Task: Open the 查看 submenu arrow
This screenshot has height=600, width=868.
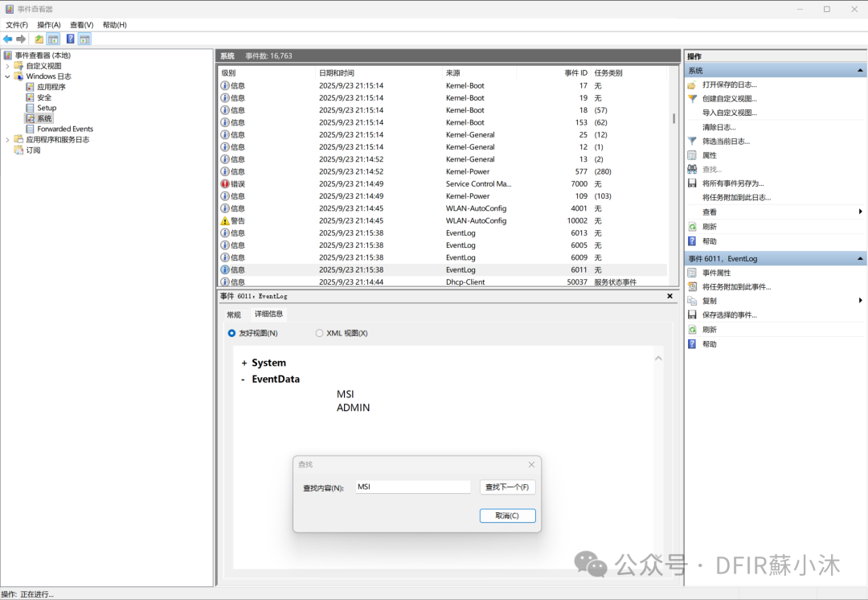Action: tap(860, 212)
